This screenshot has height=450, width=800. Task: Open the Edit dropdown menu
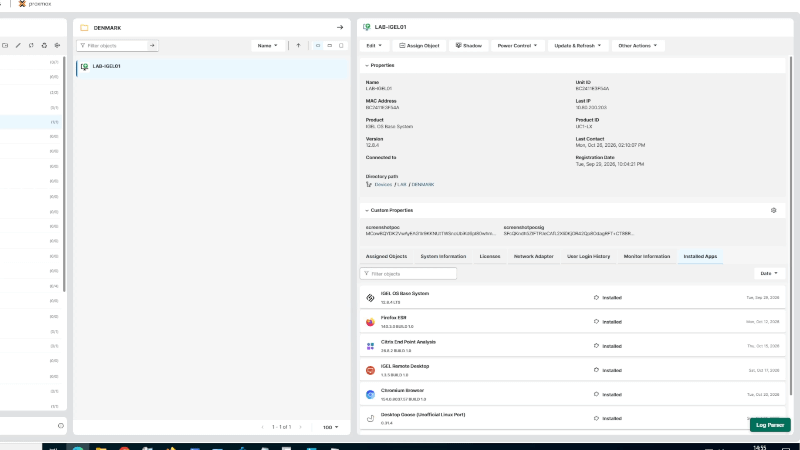point(373,45)
